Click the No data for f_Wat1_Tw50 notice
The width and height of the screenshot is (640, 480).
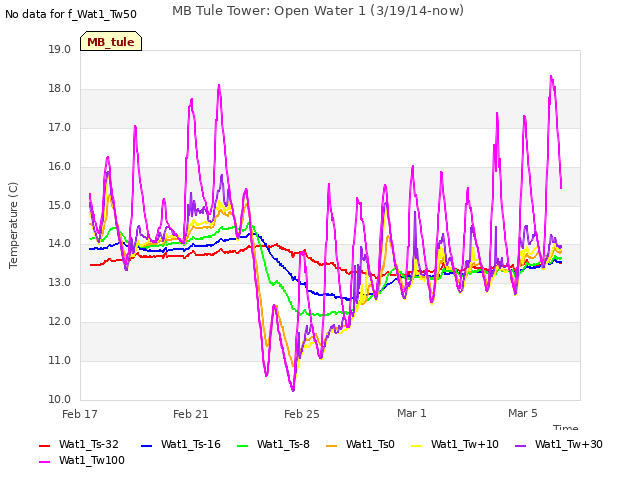[x=71, y=14]
